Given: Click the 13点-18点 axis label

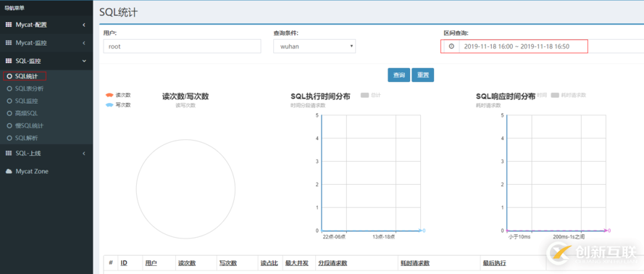Looking at the screenshot, I should tap(384, 237).
